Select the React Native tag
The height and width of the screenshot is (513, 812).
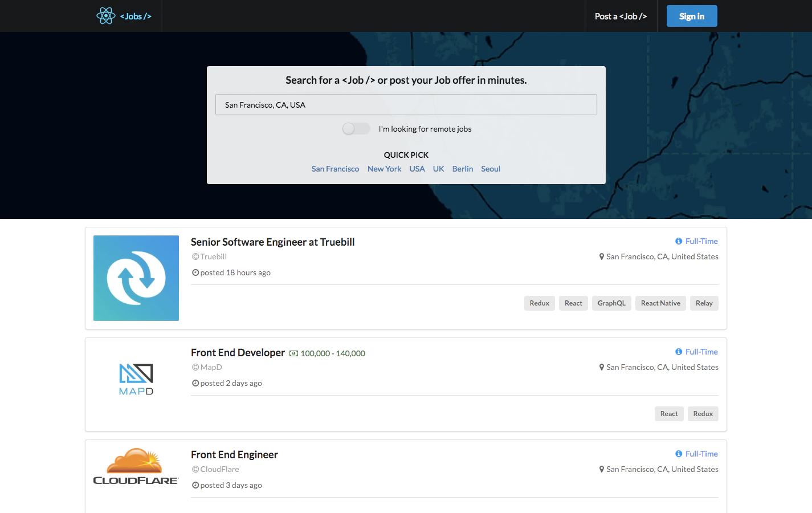point(660,303)
